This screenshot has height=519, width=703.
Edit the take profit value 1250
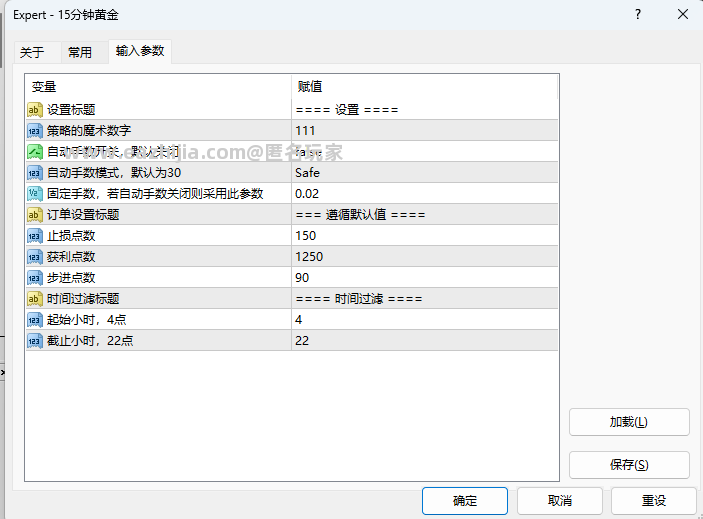[425, 257]
